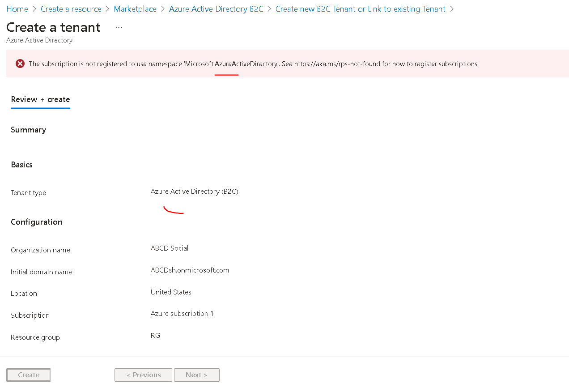This screenshot has width=569, height=392.
Task: Click the chevron after Create new B2C Tenant
Action: (452, 9)
